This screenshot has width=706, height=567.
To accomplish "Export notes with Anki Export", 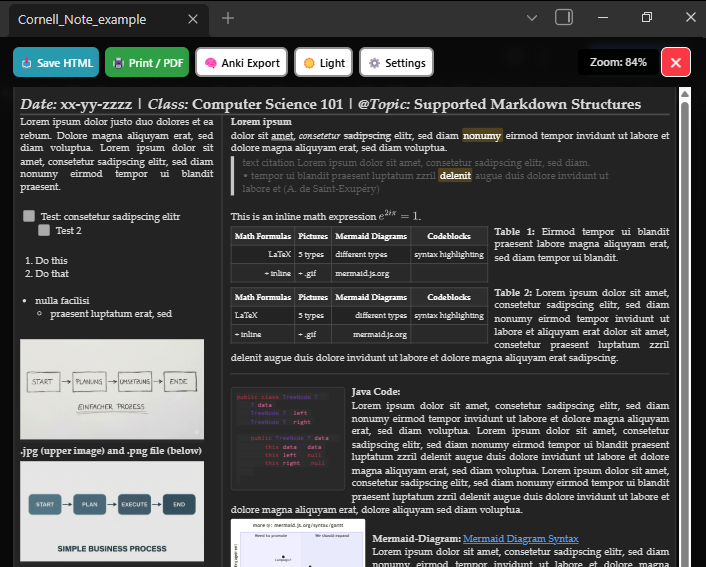I will (x=242, y=63).
